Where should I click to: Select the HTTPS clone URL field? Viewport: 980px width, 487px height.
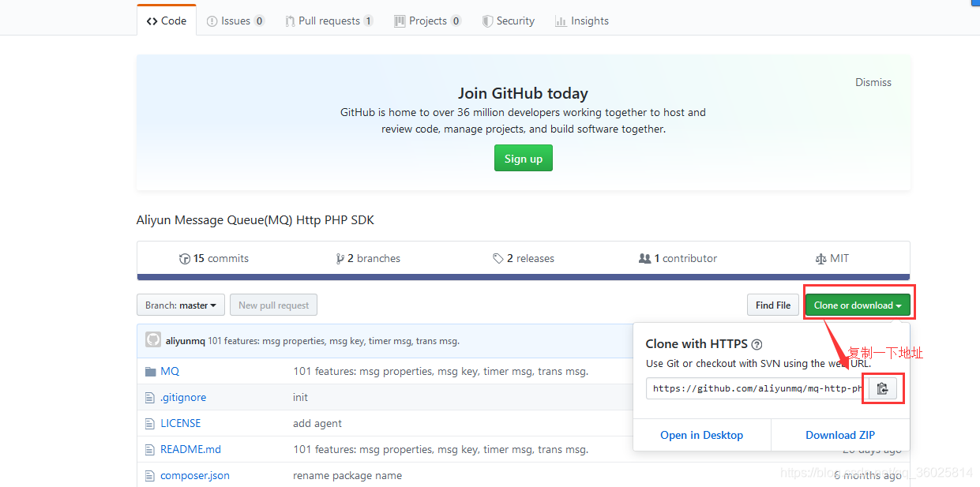pyautogui.click(x=757, y=388)
